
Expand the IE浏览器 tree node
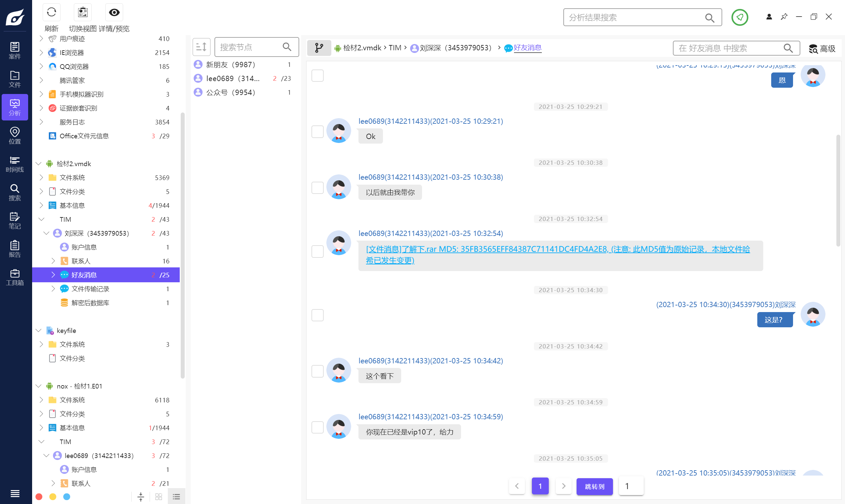41,53
